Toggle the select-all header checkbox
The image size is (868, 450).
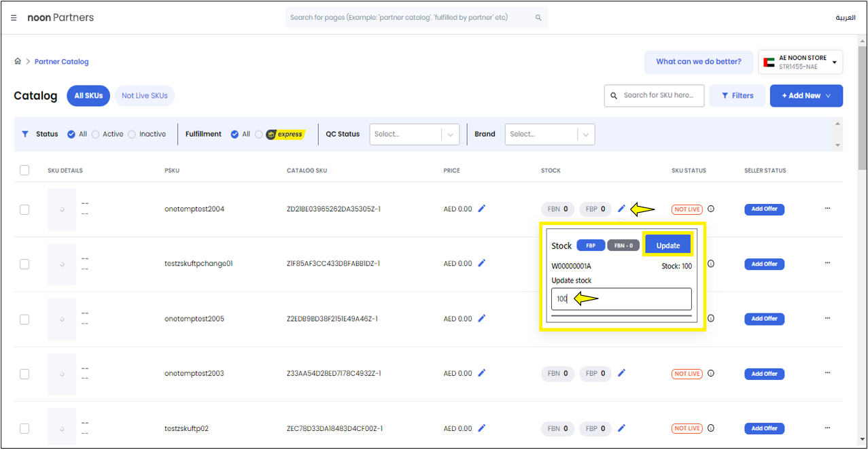24,171
